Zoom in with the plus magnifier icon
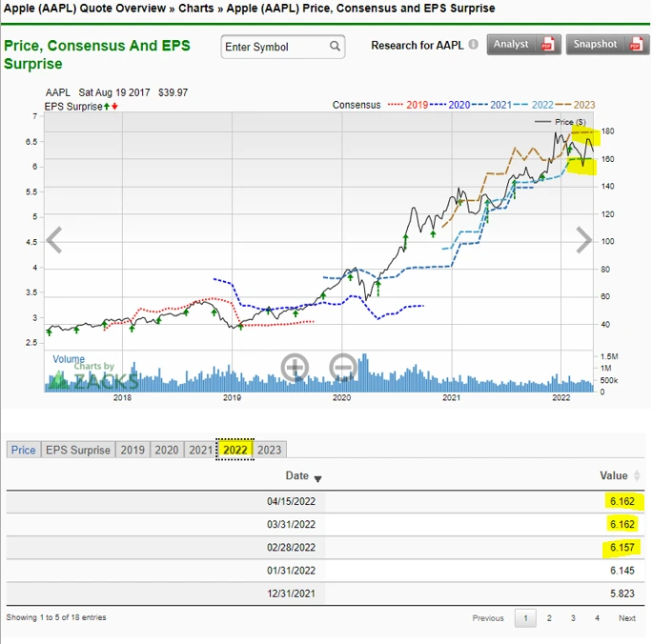 [x=295, y=368]
